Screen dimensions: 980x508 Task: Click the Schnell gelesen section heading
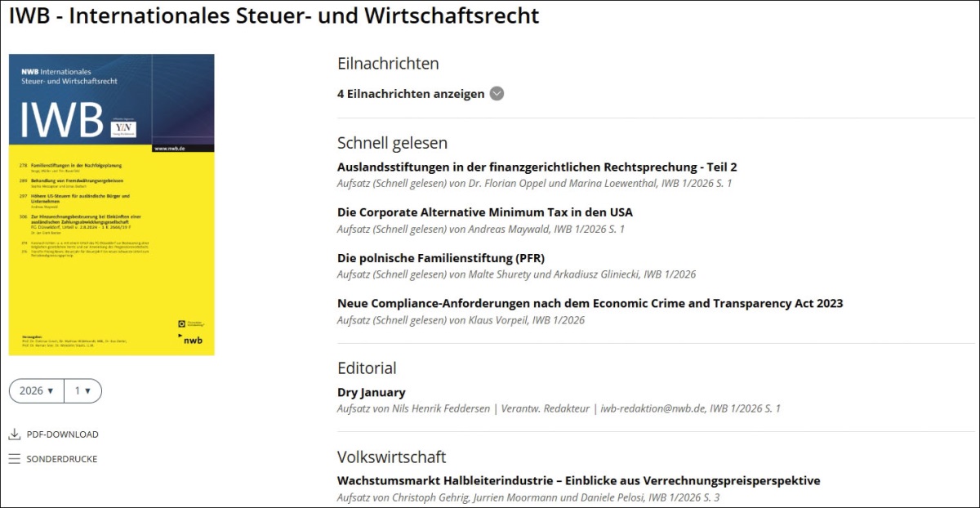(x=392, y=143)
